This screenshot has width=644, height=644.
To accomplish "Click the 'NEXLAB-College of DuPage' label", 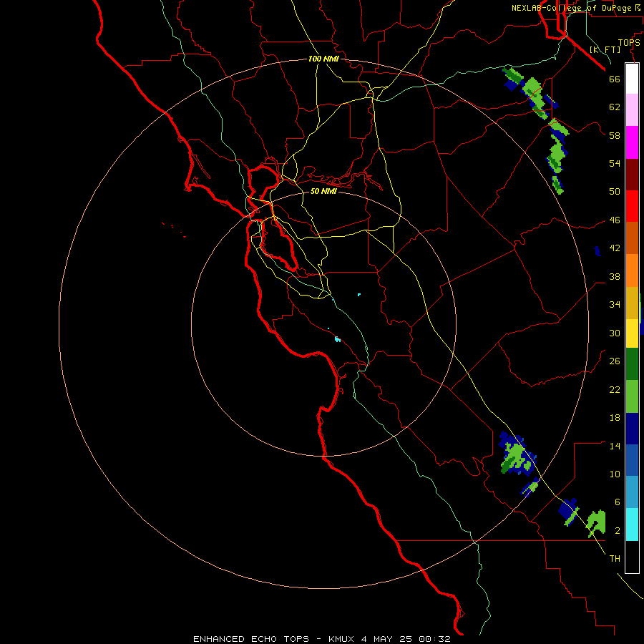I will 572,8.
